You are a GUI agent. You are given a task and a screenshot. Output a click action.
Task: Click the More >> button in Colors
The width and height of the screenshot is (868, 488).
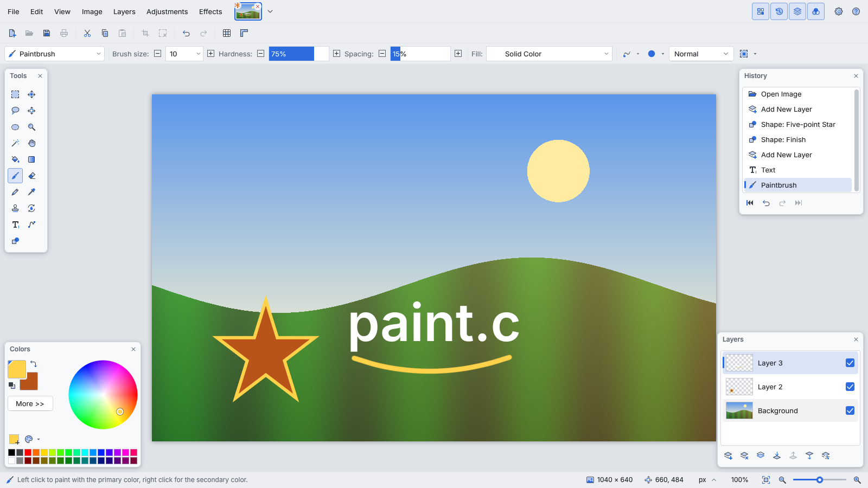(30, 403)
